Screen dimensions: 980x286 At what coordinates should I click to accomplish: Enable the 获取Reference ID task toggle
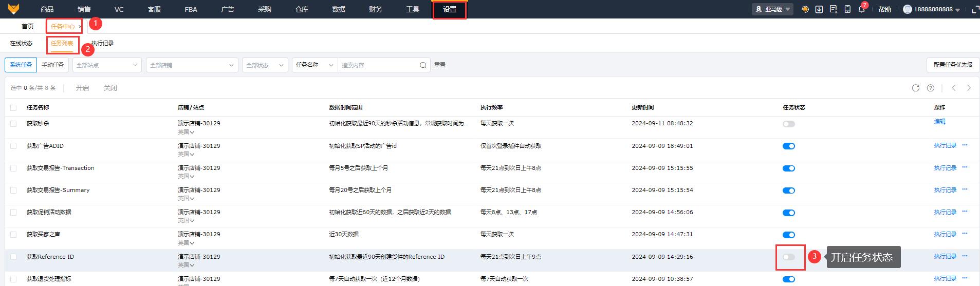coord(788,257)
